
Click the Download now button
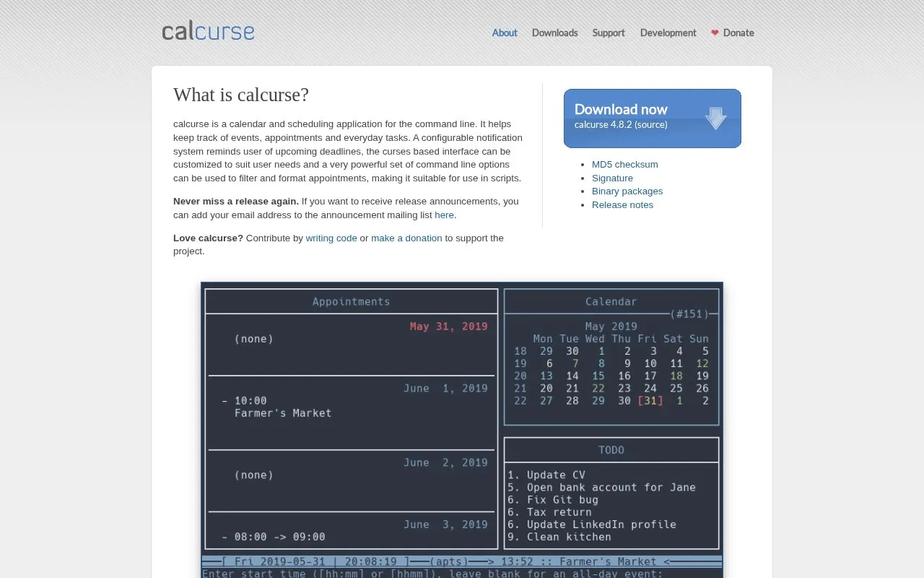[x=653, y=118]
